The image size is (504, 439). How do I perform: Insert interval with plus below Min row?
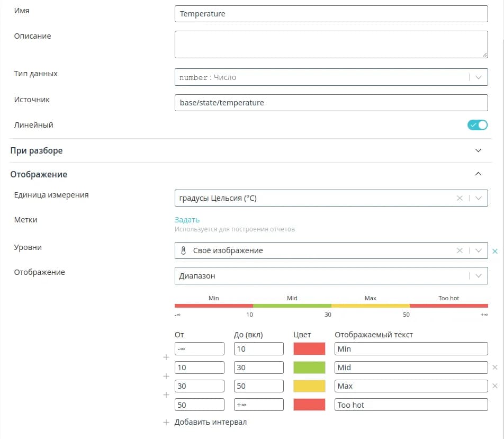click(166, 358)
